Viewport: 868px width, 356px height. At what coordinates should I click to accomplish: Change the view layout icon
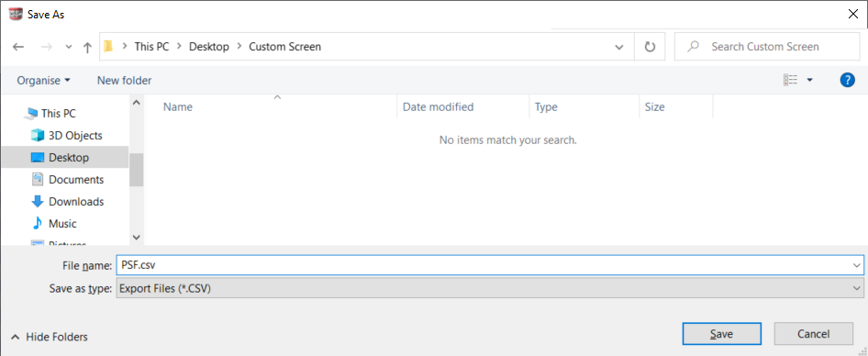click(x=790, y=80)
